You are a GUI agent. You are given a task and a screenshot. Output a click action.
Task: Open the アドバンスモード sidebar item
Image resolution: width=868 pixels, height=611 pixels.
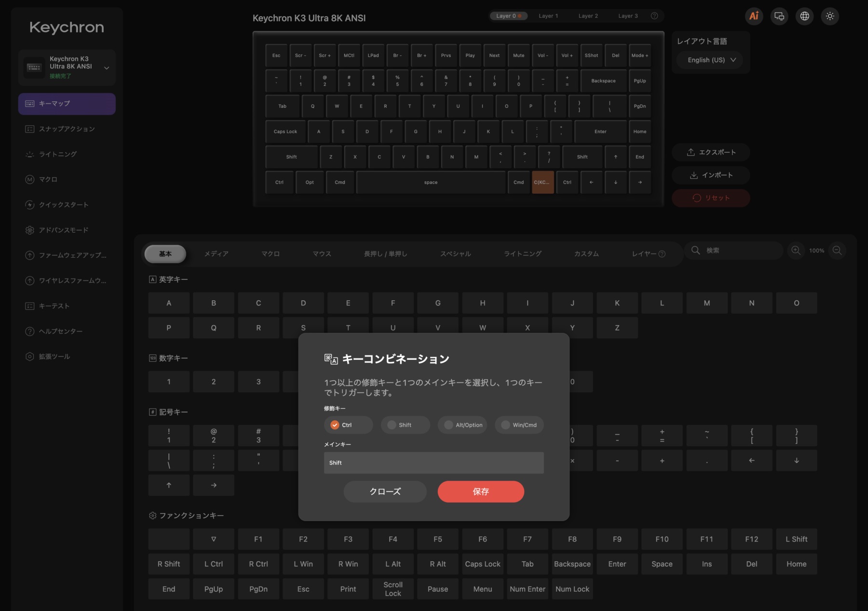point(67,230)
